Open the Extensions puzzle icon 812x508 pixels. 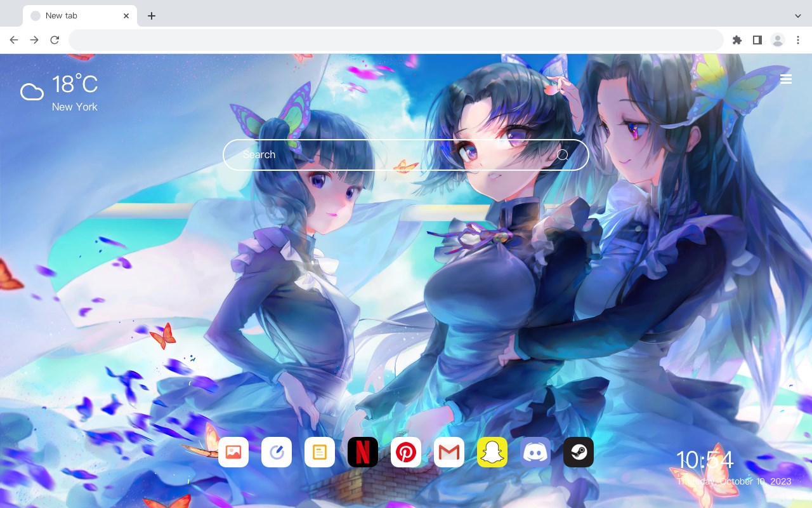737,40
